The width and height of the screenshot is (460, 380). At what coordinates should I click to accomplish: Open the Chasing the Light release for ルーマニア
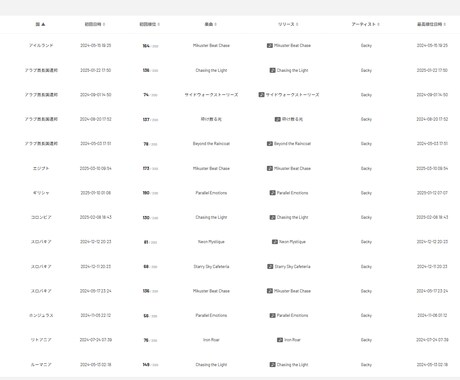292,365
